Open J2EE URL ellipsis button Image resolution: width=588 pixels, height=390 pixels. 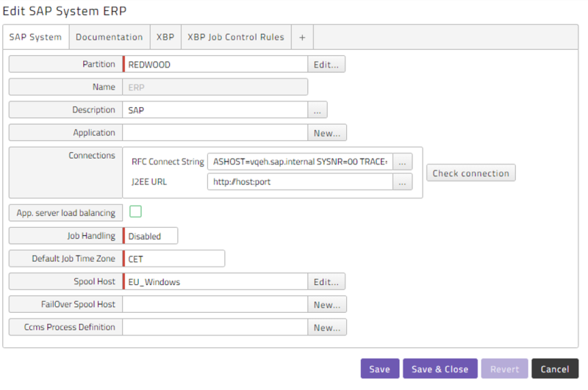click(x=402, y=181)
